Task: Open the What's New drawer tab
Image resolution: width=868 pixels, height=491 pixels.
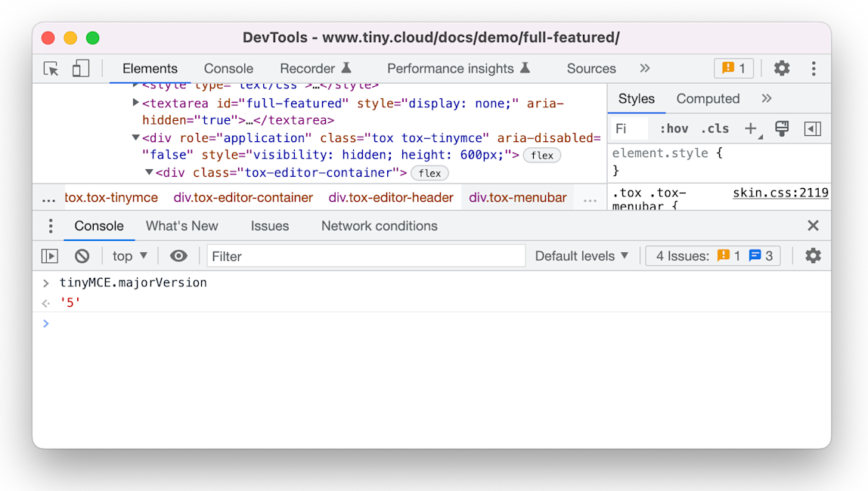Action: (182, 226)
